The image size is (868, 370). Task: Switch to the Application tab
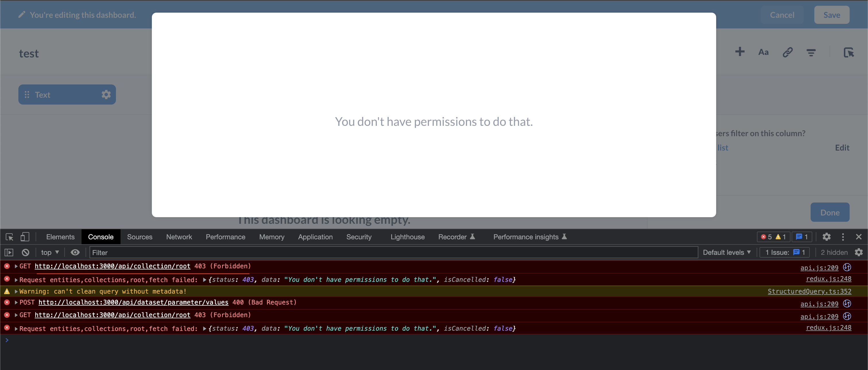315,237
